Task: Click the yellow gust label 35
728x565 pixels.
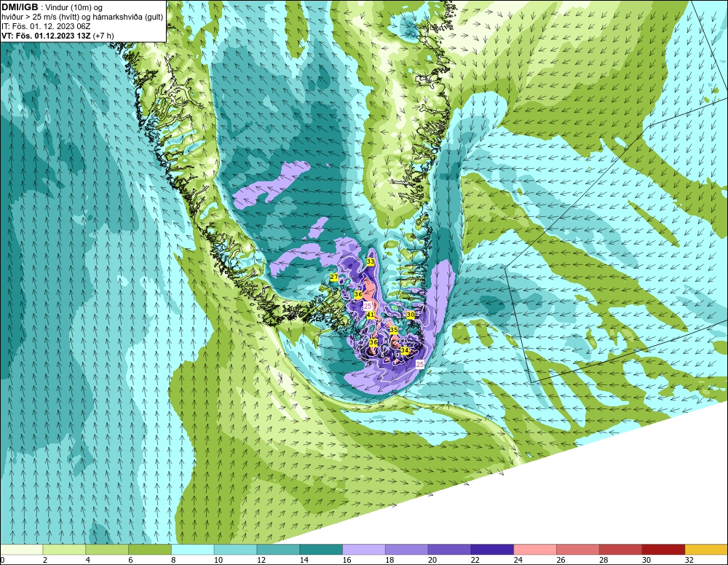Action: (x=394, y=330)
